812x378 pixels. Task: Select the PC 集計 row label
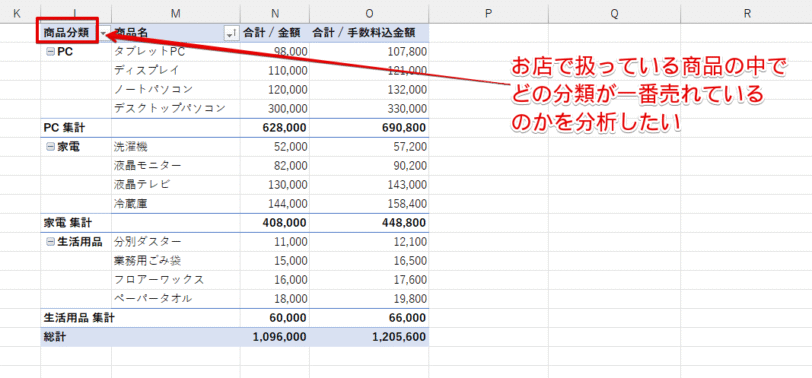(x=76, y=128)
